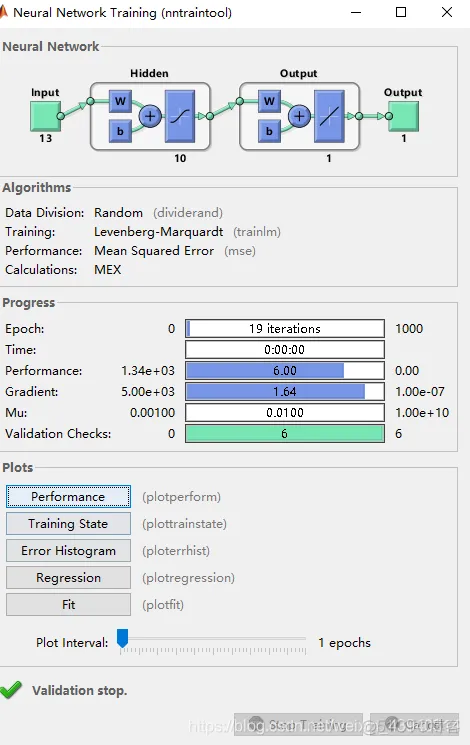
Task: Click the 'MEX' calculations value
Action: click(107, 270)
